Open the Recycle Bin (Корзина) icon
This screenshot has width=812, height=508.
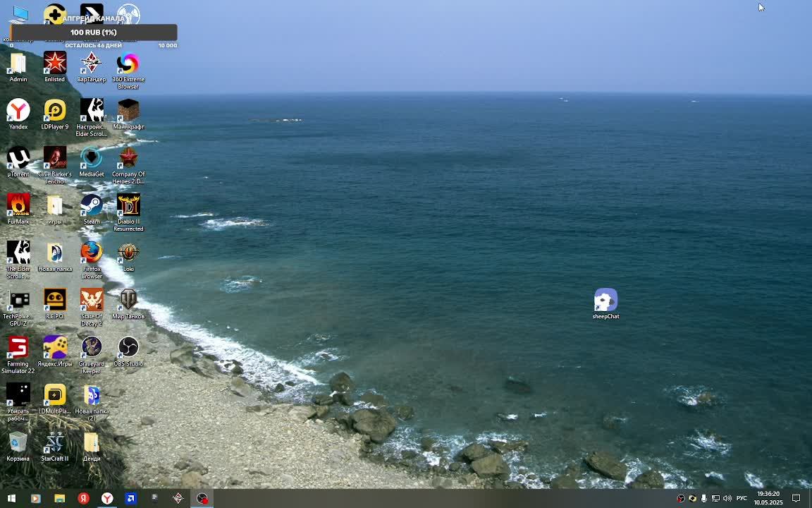click(18, 443)
